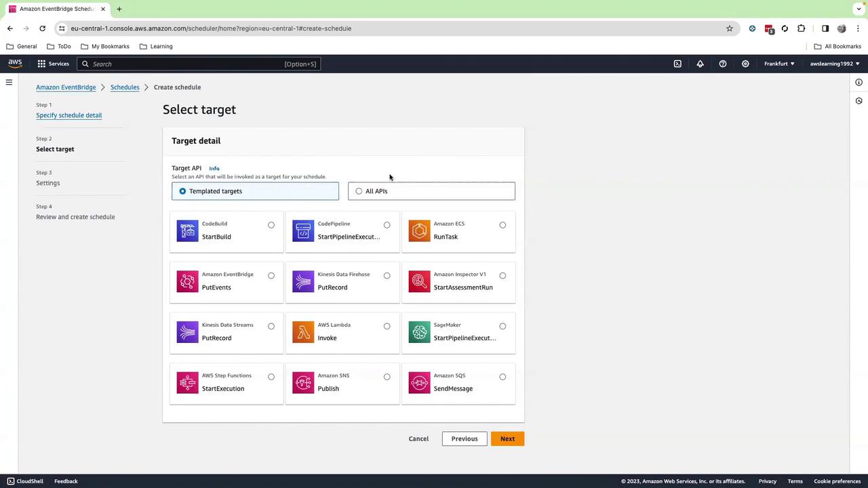Image resolution: width=868 pixels, height=488 pixels.
Task: Click the CodePipeline service icon
Action: coord(303,230)
